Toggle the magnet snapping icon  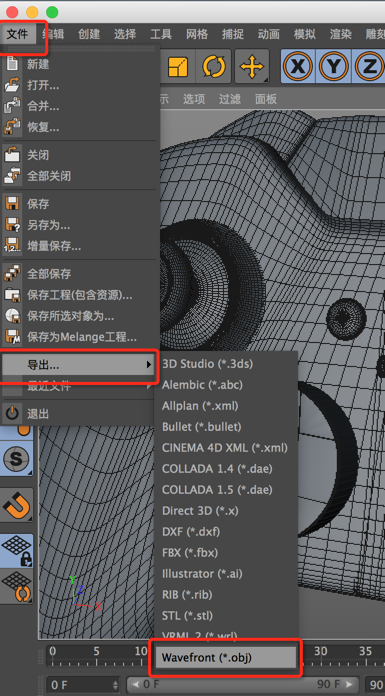coord(16,505)
